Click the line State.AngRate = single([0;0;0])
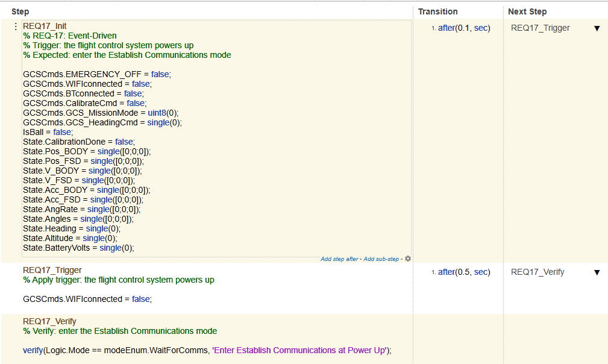The width and height of the screenshot is (608, 364). [82, 209]
